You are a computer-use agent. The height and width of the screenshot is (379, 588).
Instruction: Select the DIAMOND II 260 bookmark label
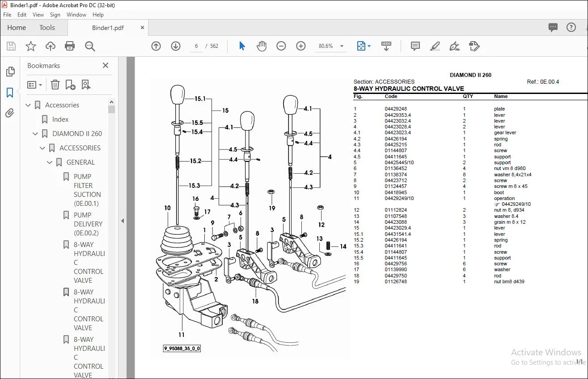[77, 134]
